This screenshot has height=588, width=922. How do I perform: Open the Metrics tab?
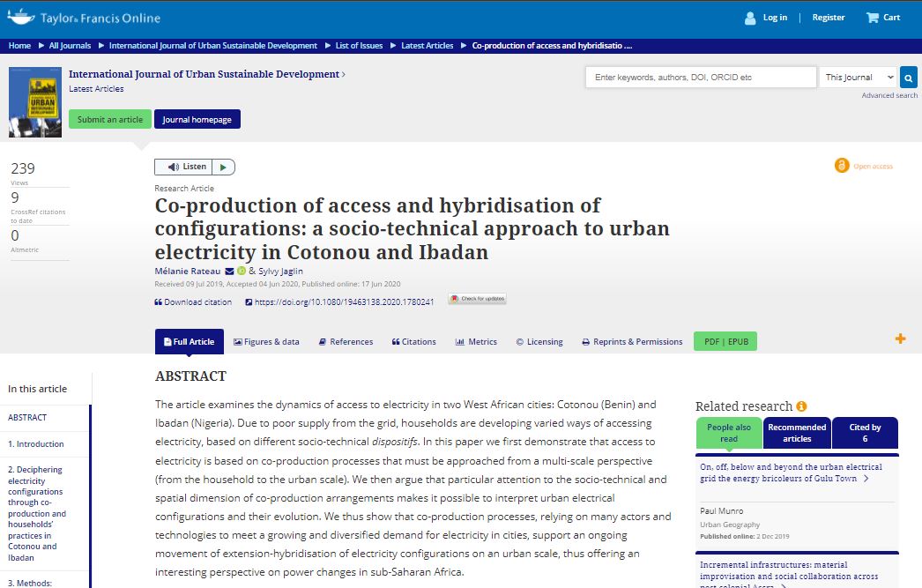476,342
